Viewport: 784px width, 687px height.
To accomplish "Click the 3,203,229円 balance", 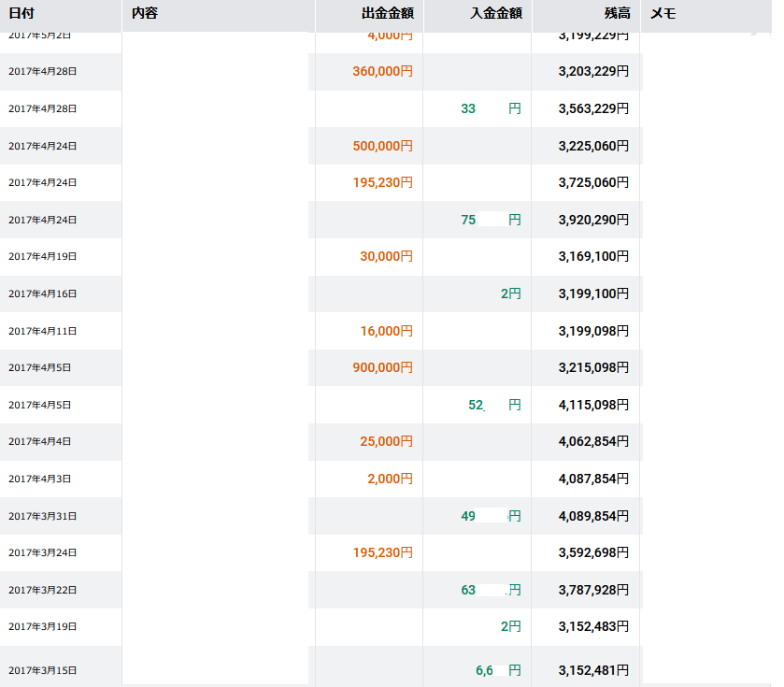I will pos(593,71).
